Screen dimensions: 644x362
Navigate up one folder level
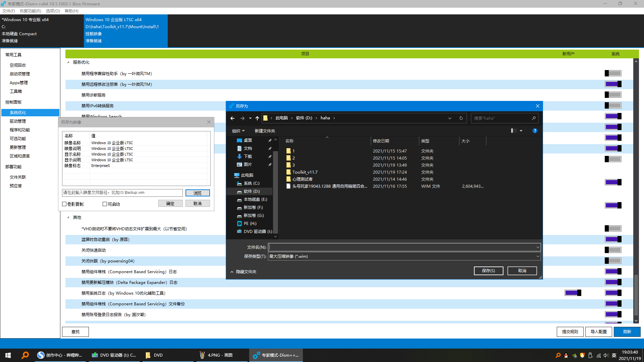(257, 118)
